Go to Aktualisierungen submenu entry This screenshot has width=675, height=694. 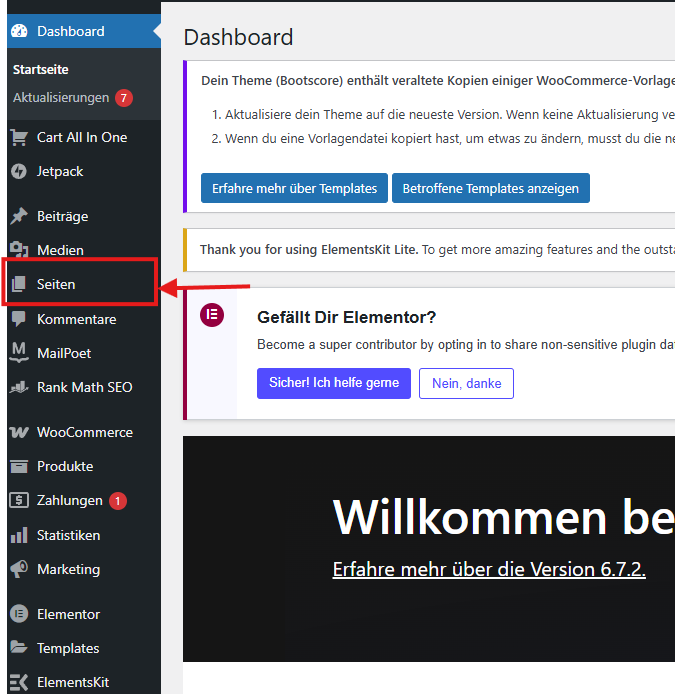(x=61, y=98)
